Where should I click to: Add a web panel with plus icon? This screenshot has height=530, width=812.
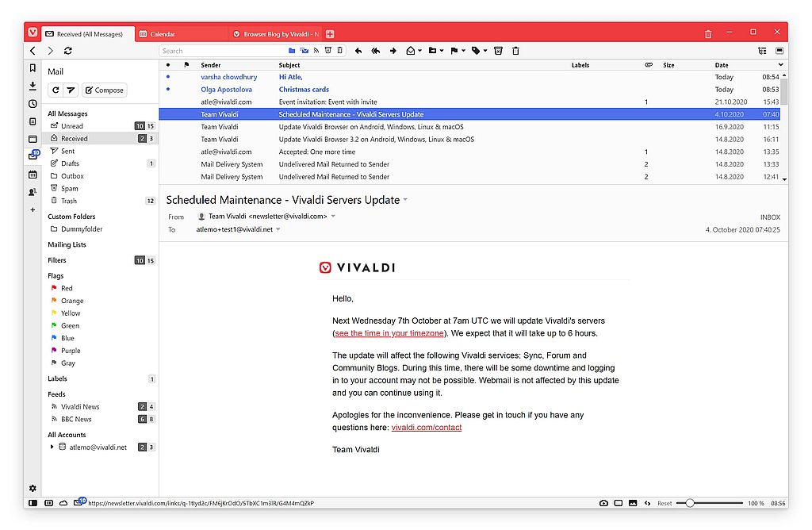tap(33, 209)
